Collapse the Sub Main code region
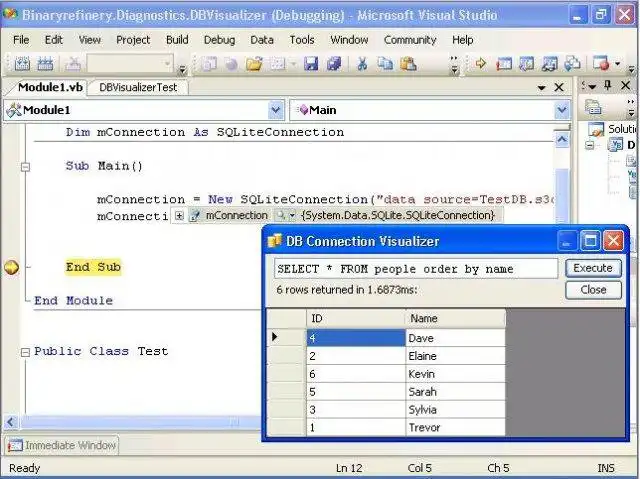This screenshot has height=479, width=640. (25, 166)
